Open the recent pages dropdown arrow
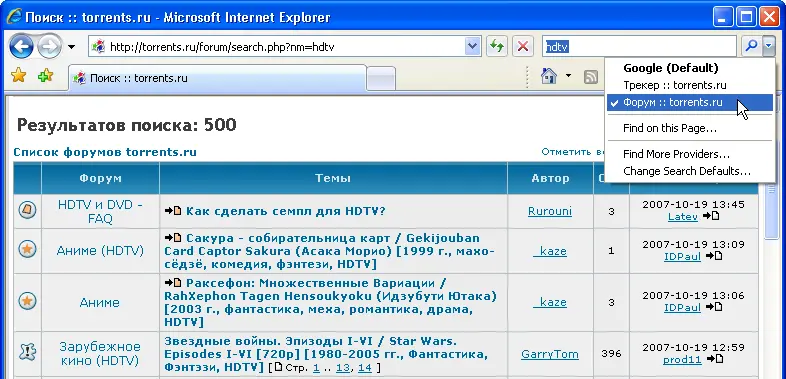This screenshot has height=379, width=786. point(72,47)
